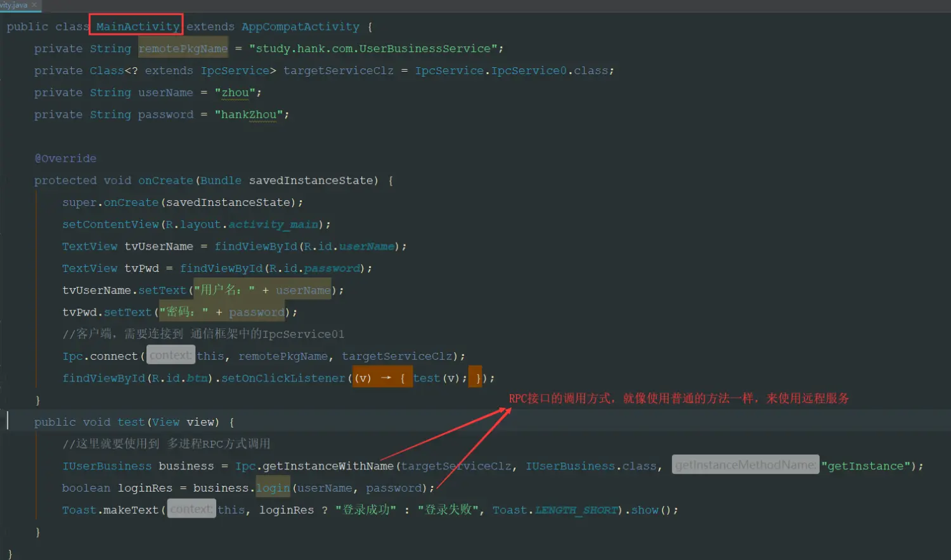Click AppCompatActivity in the class declaration

pyautogui.click(x=300, y=27)
